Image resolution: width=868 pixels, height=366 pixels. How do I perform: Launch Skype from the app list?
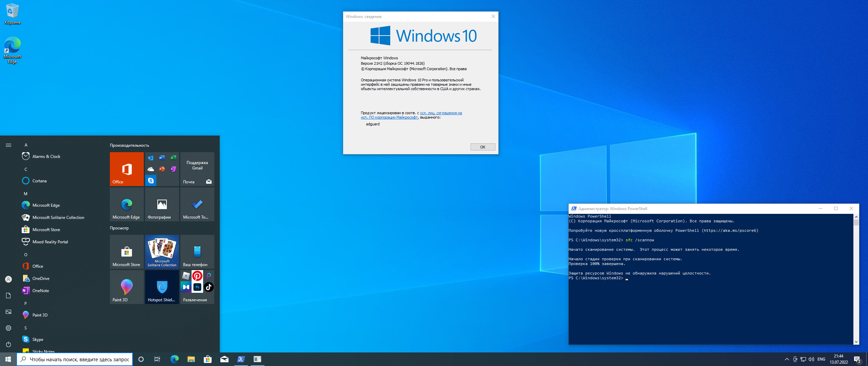[x=61, y=339]
